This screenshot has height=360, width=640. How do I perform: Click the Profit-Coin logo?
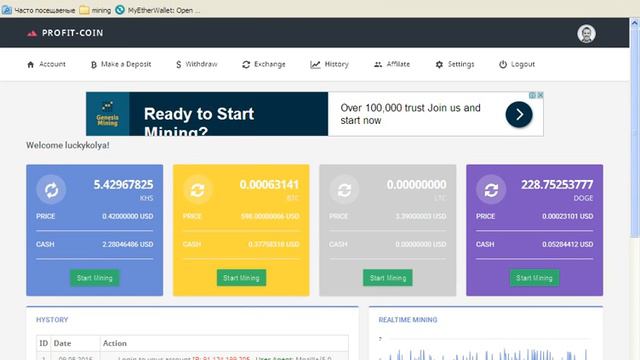point(65,33)
